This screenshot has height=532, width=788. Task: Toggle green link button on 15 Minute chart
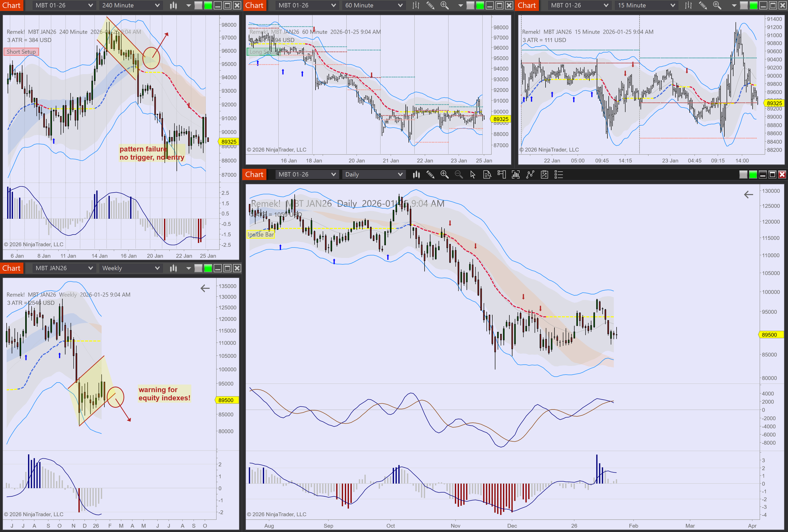click(x=753, y=5)
